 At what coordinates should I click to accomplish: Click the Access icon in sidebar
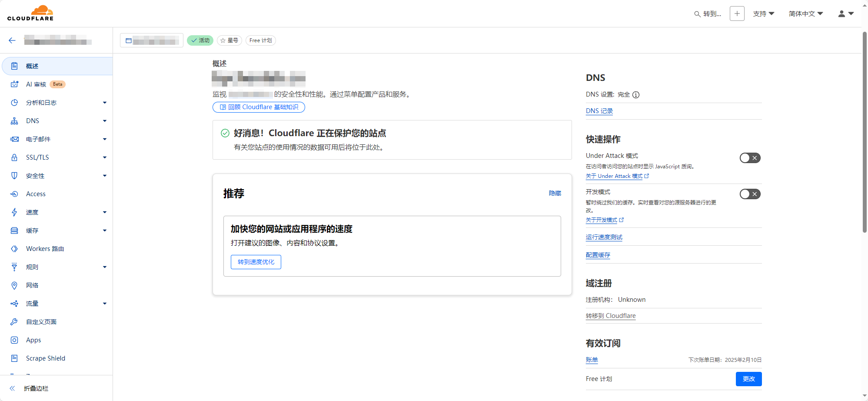click(14, 194)
